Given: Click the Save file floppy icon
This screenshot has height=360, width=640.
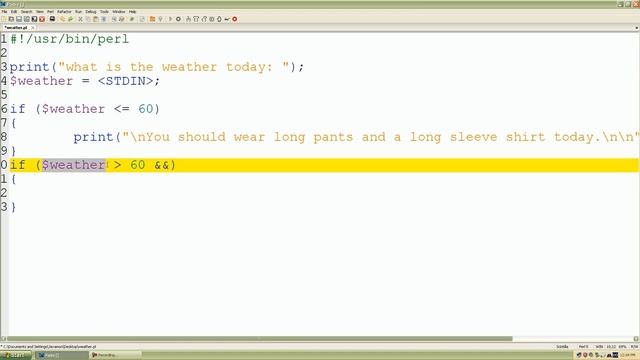Looking at the screenshot, I should tap(19, 19).
